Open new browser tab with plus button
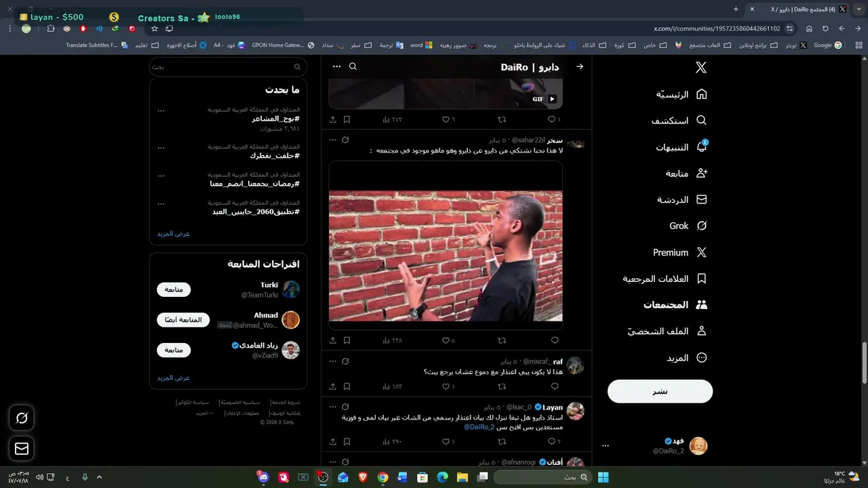868x488 pixels. (736, 9)
